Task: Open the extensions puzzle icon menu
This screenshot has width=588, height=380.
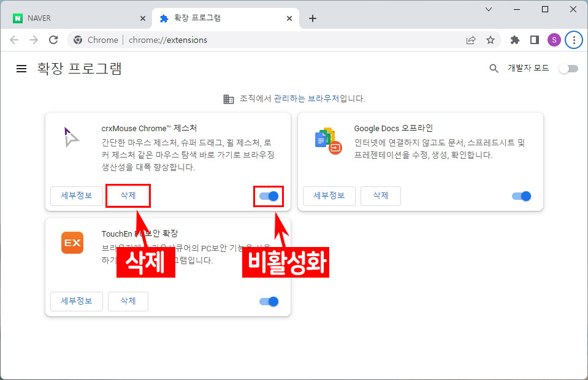Action: coord(515,40)
